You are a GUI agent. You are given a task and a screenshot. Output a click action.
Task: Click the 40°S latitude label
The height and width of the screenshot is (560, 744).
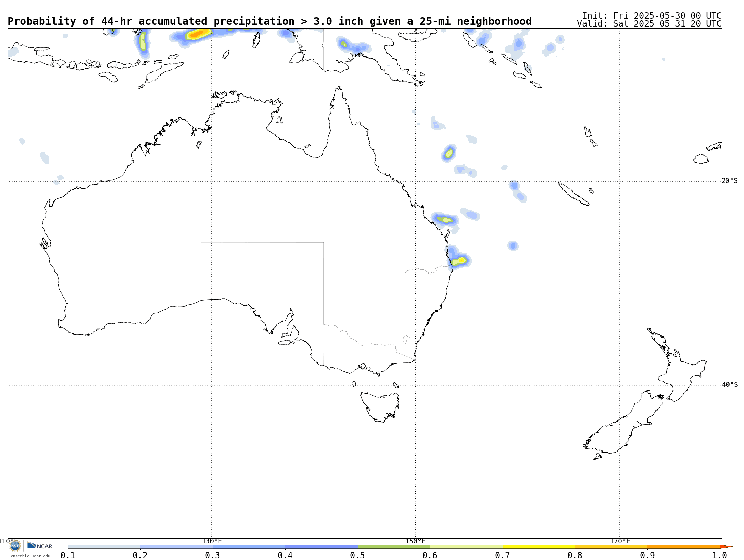730,385
